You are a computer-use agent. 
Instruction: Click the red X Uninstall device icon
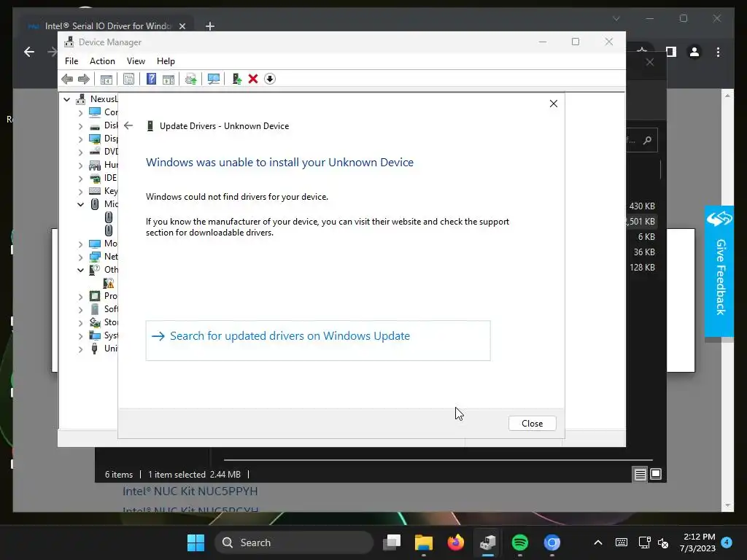(253, 79)
